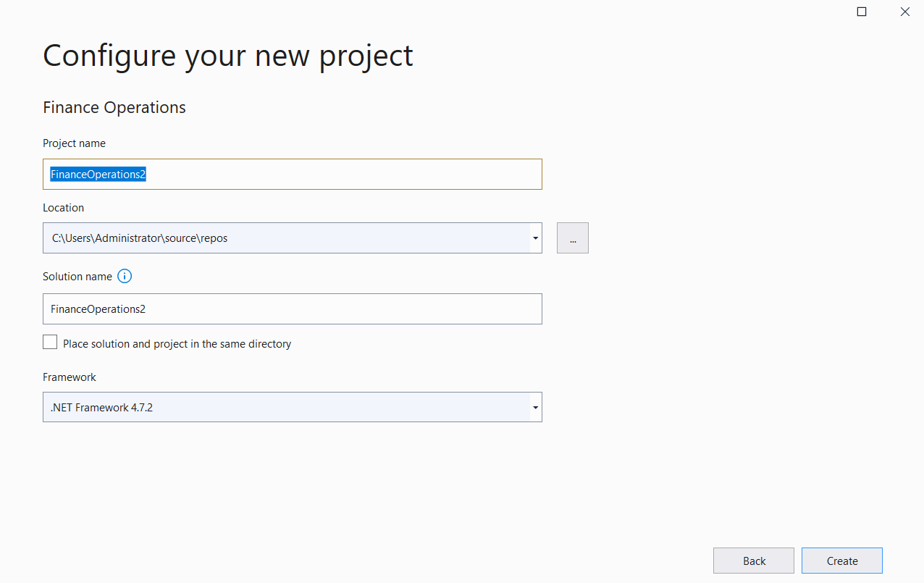Click the Finance Operations template subtitle

click(x=114, y=108)
